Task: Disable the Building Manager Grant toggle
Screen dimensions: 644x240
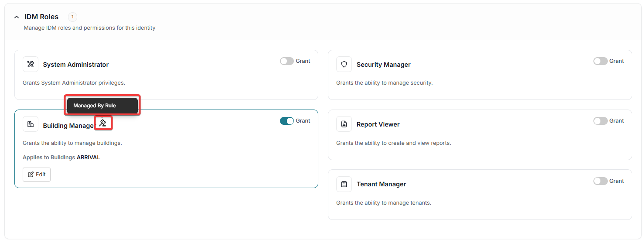Action: (x=287, y=121)
